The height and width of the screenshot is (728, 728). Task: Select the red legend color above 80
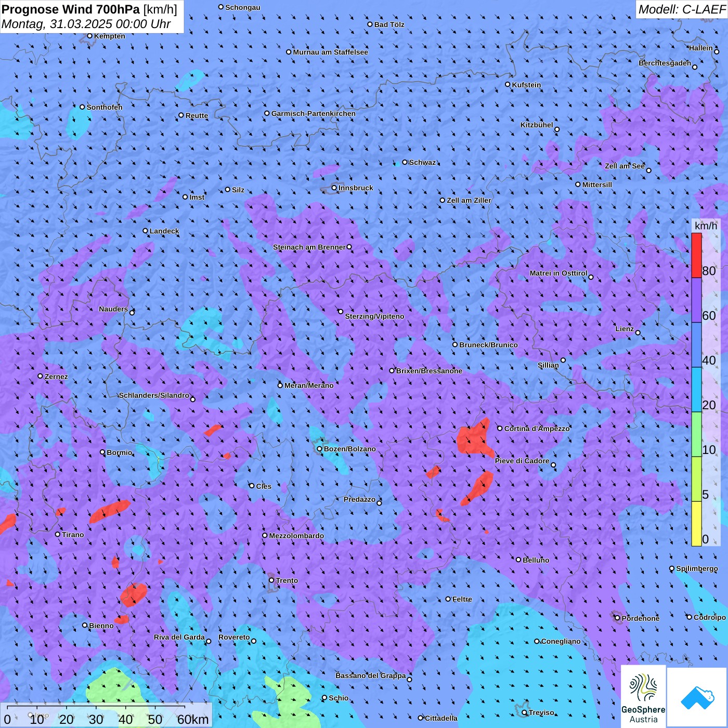point(696,255)
